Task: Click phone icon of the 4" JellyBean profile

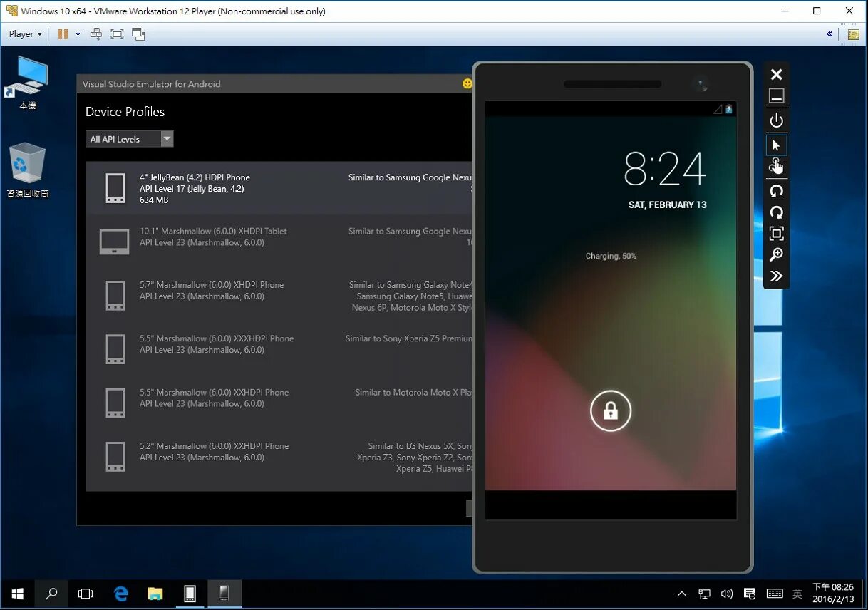Action: pos(115,188)
